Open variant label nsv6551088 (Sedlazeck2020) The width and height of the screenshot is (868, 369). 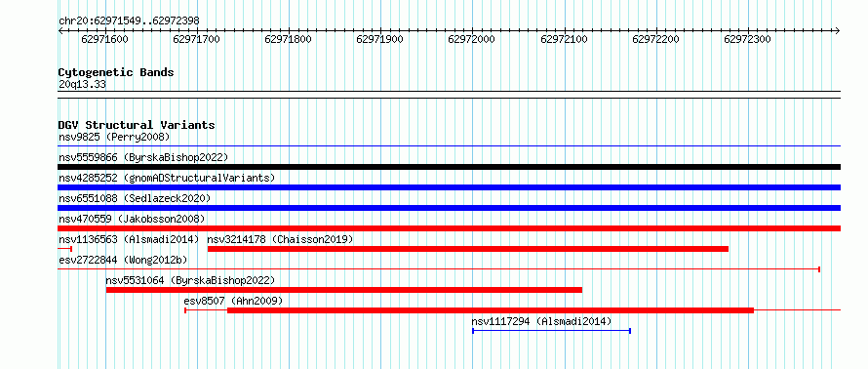(135, 198)
